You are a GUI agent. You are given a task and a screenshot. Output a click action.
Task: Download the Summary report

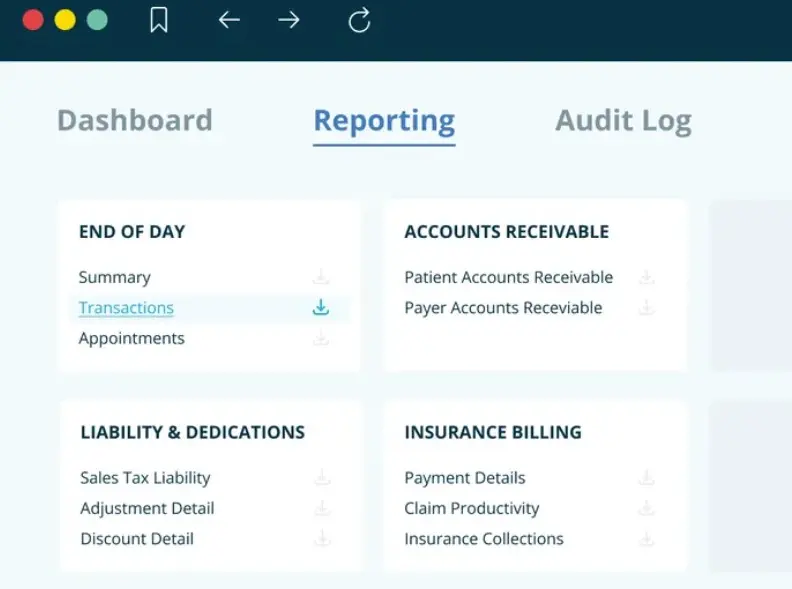click(321, 276)
